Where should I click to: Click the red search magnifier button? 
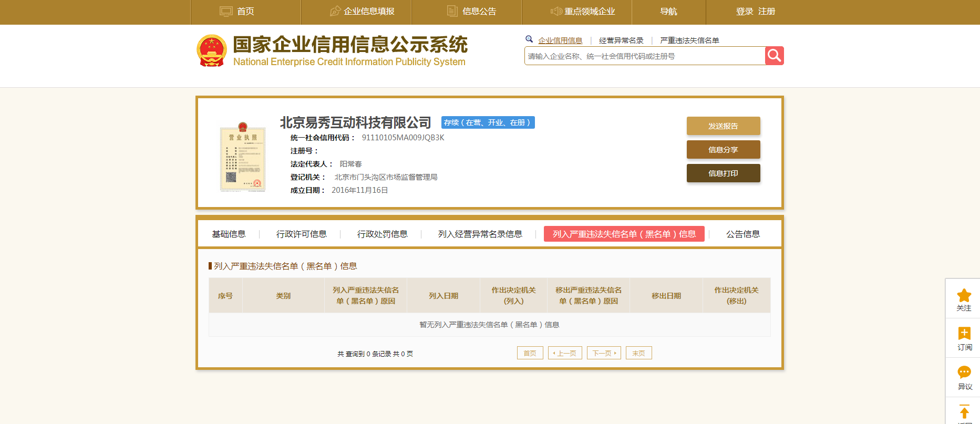point(774,56)
